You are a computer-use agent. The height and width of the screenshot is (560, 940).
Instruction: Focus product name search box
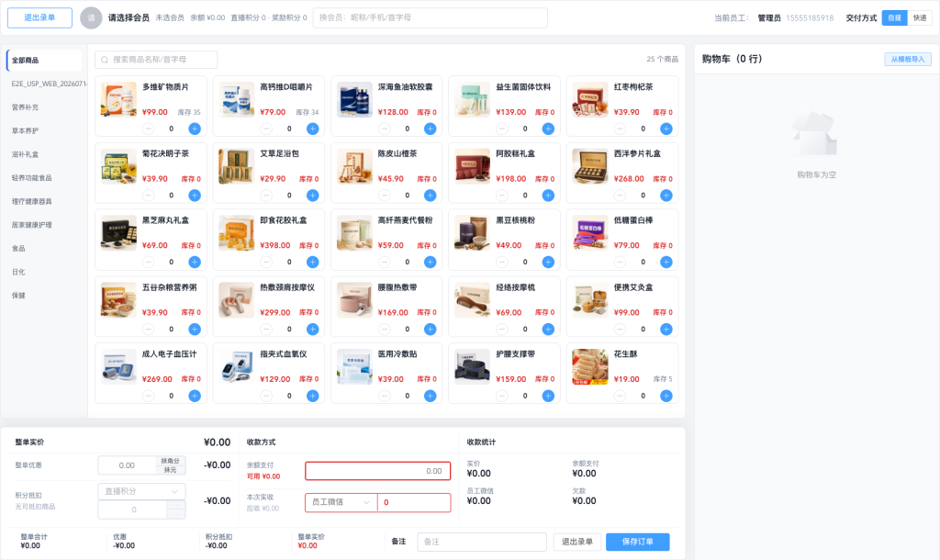156,60
